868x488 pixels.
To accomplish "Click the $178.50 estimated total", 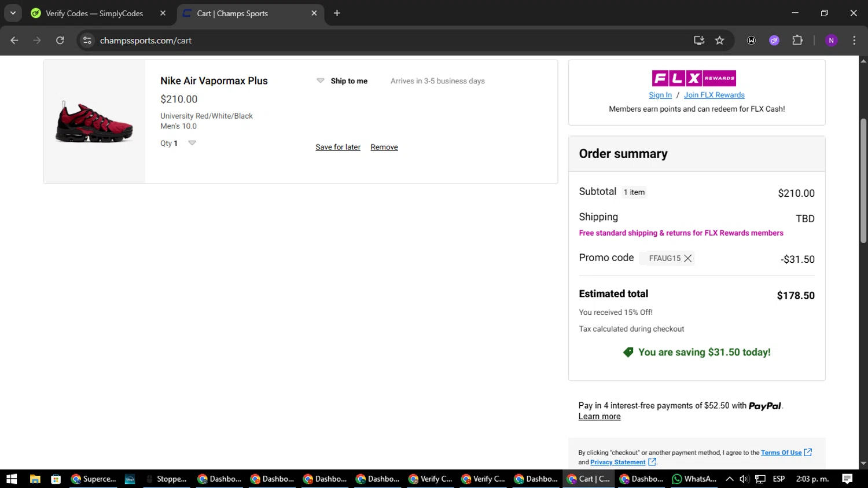I will coord(796,296).
